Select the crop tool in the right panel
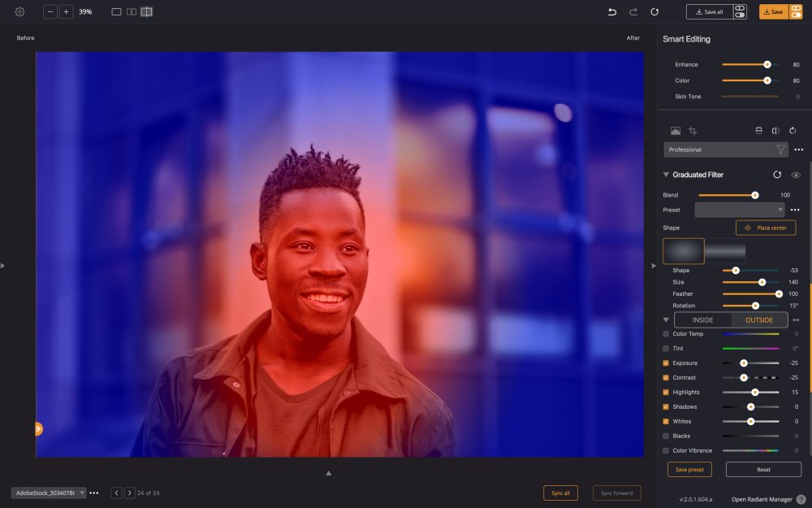Screen dimensions: 812x508 point(694,130)
